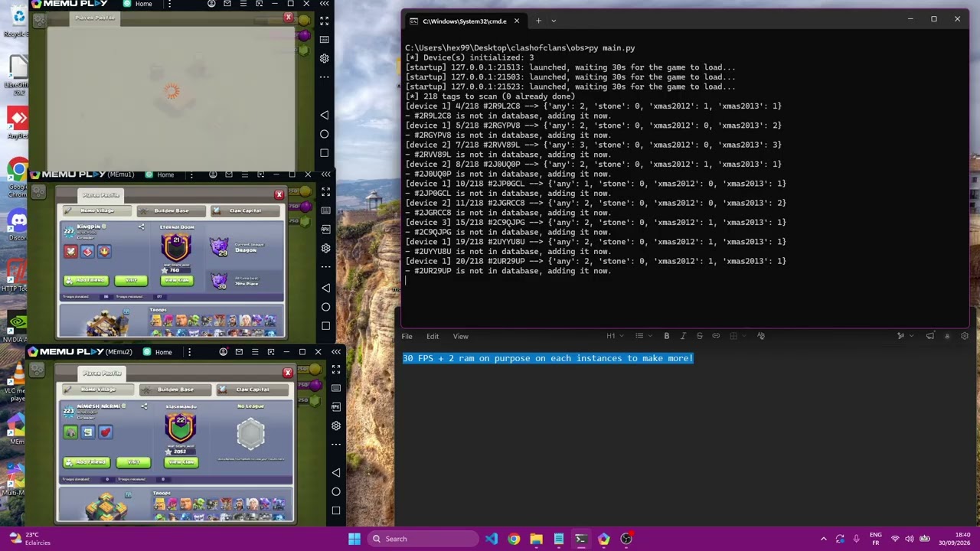
Task: Toggle strikethrough formatting in Notepad
Action: click(x=699, y=336)
